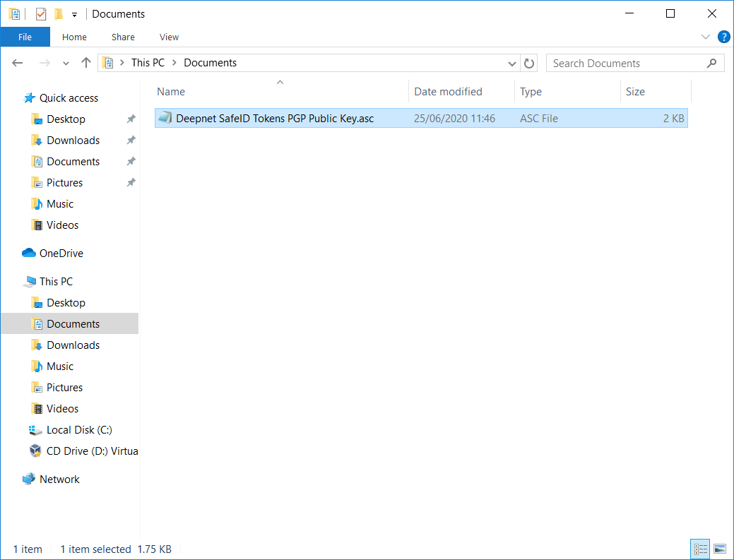Open OneDrive in navigation pane
Viewport: 734px width, 560px height.
[61, 253]
